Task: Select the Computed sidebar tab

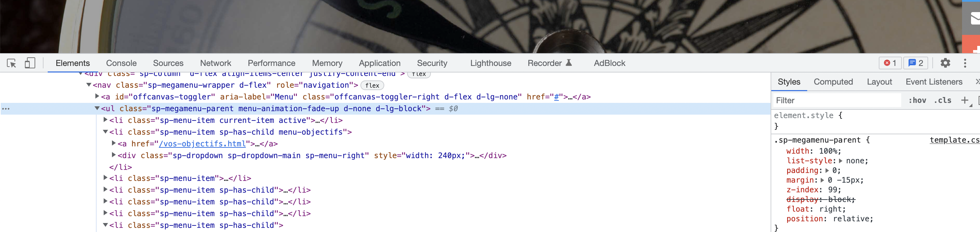Action: 833,82
